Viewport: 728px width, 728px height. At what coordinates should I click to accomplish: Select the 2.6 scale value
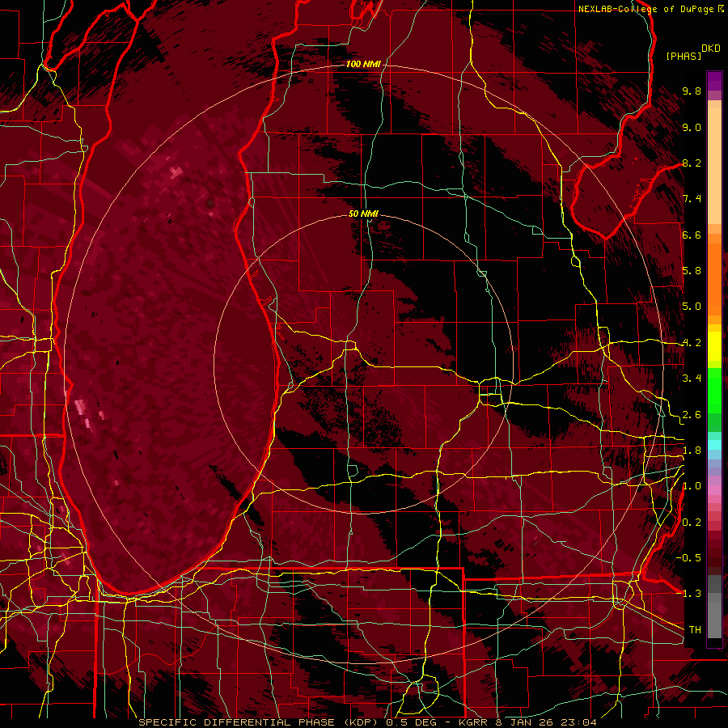[692, 415]
